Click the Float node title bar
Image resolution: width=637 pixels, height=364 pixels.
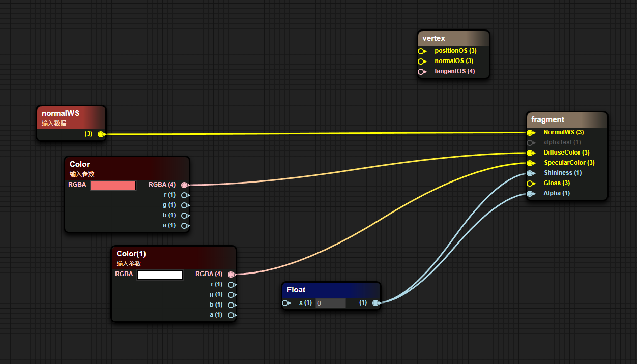[331, 289]
